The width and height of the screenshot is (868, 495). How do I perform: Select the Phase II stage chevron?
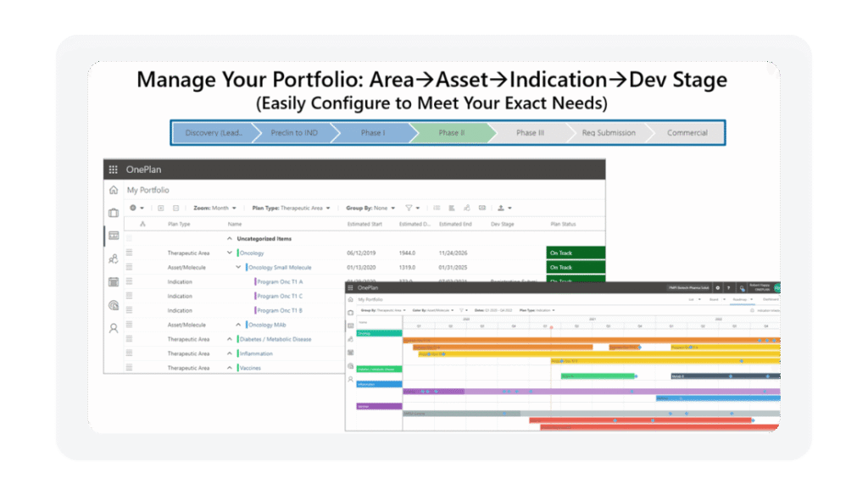pos(452,133)
